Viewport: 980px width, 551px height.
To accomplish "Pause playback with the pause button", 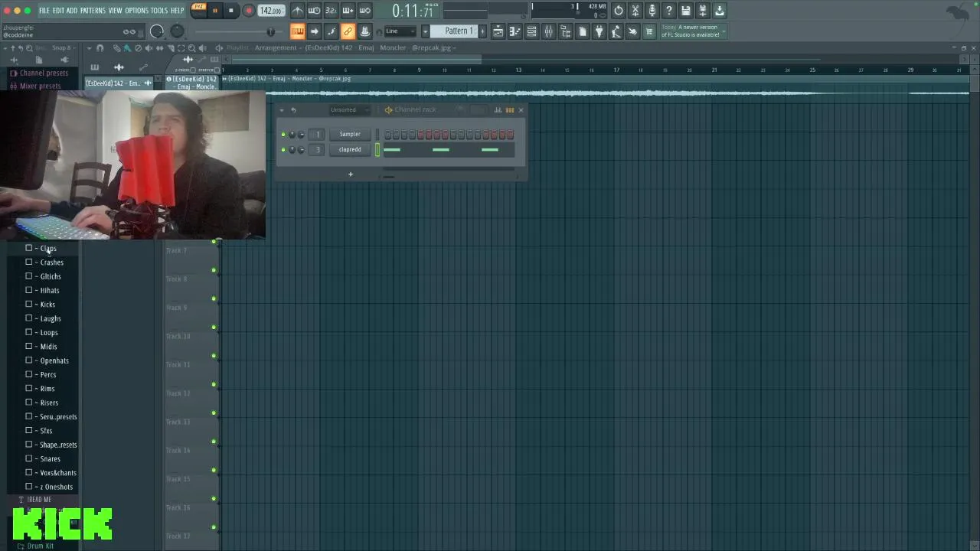I will (215, 11).
